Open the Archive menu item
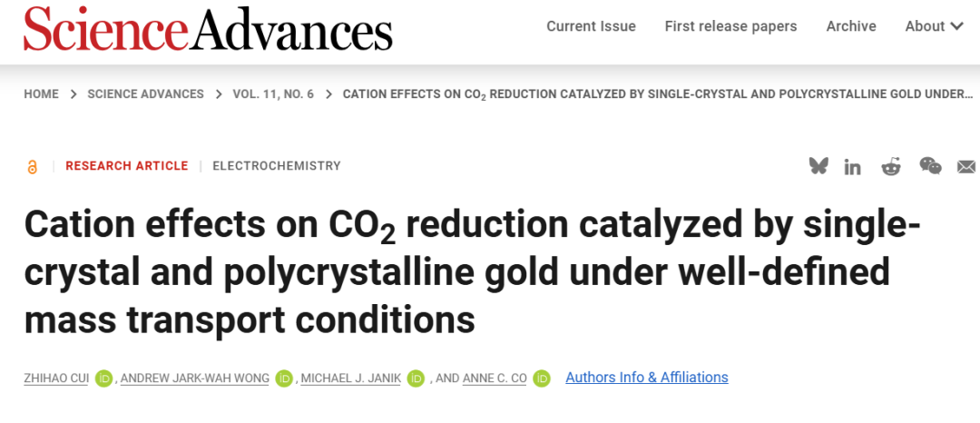 [850, 26]
